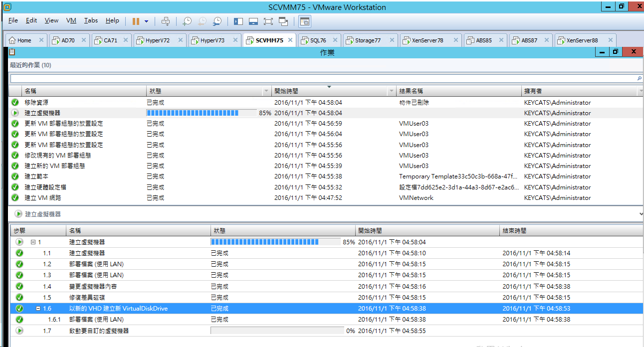Close the AD70 tab
The image size is (644, 347).
point(83,40)
